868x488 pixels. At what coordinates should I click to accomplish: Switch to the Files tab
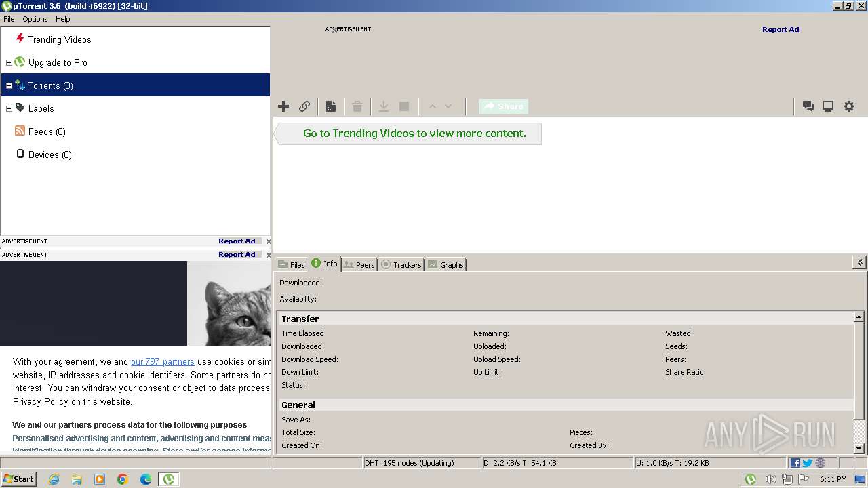click(292, 264)
